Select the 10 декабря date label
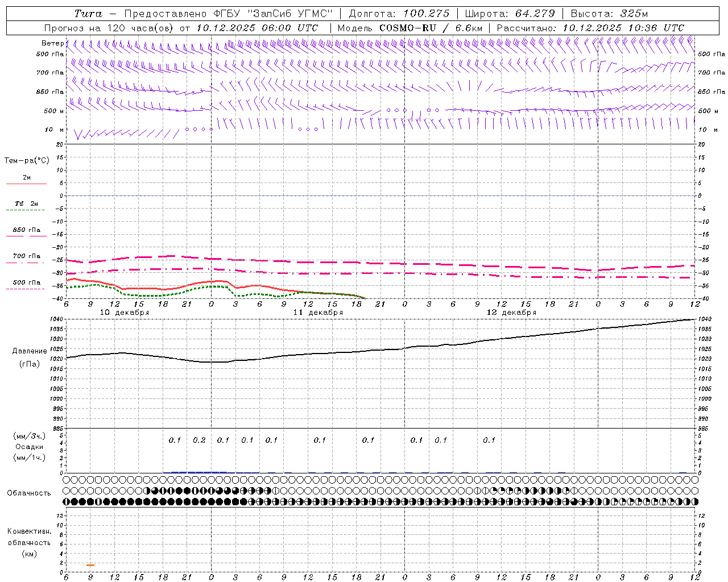 click(x=125, y=313)
